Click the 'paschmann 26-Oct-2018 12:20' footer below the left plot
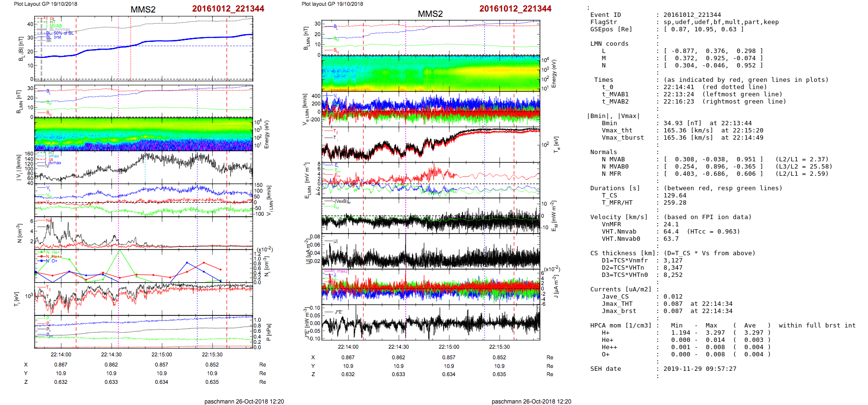This screenshot has height=405, width=868. point(244,401)
